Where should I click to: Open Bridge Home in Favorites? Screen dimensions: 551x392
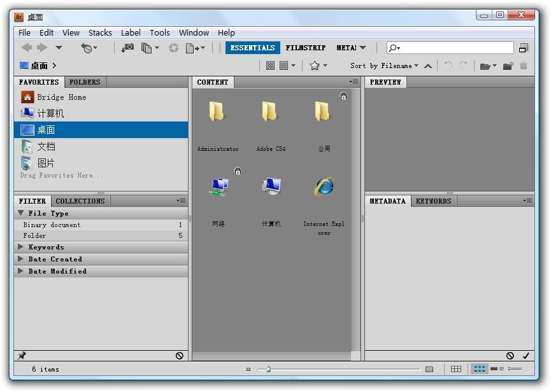pos(61,97)
